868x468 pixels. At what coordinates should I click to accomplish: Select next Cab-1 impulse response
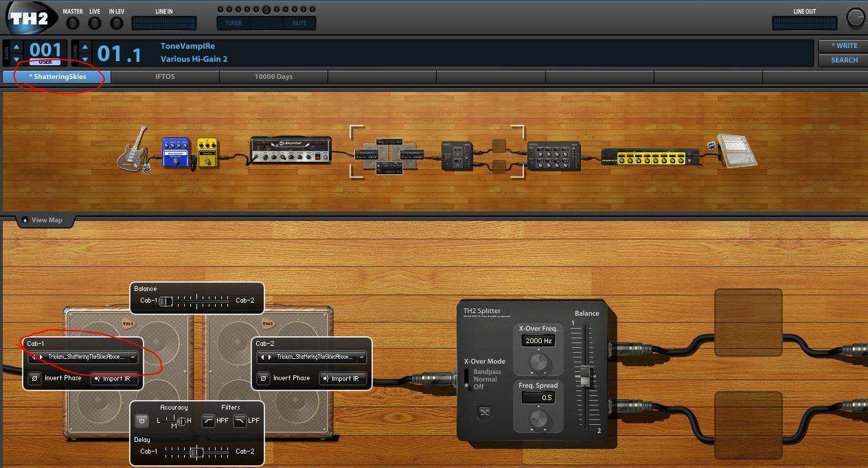[x=41, y=357]
